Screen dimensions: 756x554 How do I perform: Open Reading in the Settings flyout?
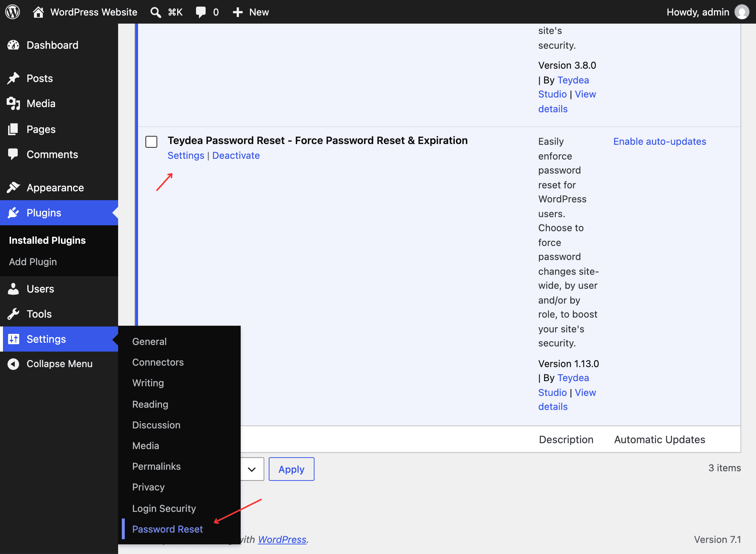coord(150,404)
